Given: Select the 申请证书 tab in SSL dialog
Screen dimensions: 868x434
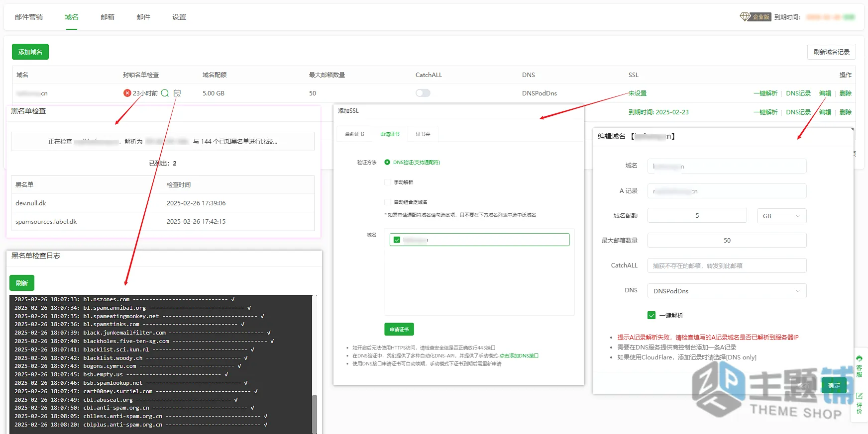Looking at the screenshot, I should (390, 134).
